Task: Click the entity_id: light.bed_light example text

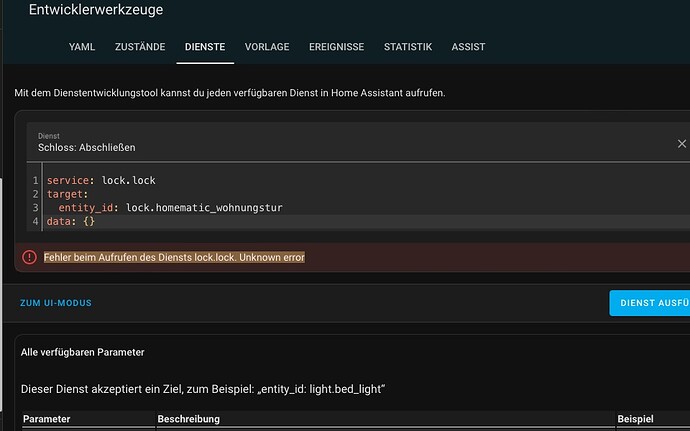Action: pyautogui.click(x=321, y=389)
